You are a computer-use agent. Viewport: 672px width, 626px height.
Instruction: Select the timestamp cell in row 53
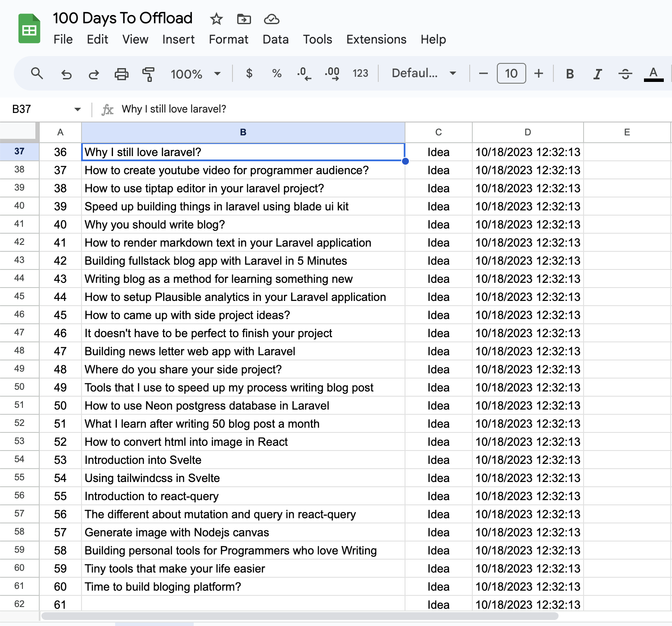528,442
